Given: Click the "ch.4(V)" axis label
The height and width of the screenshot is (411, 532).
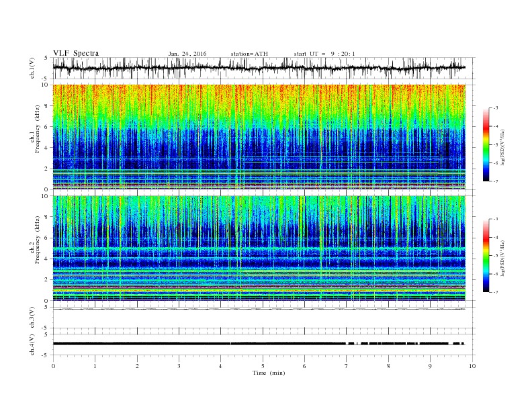Looking at the screenshot, I should (x=32, y=345).
